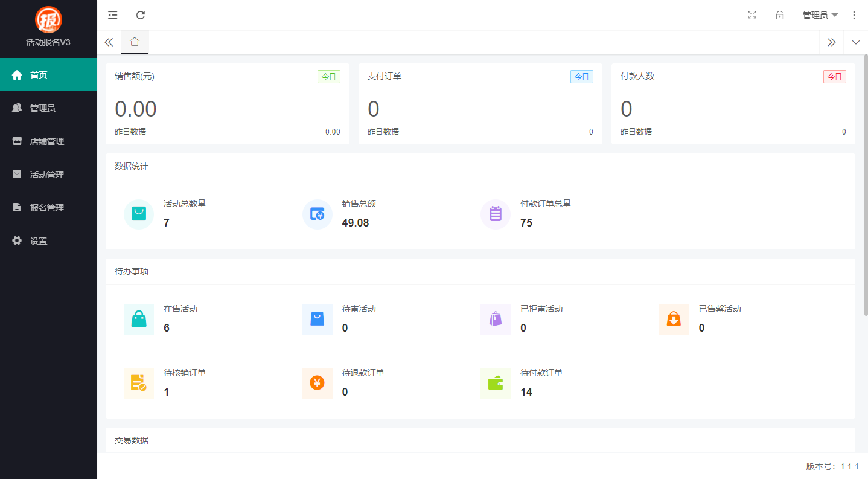Open the three-dot more options menu
868x479 pixels.
pos(854,15)
